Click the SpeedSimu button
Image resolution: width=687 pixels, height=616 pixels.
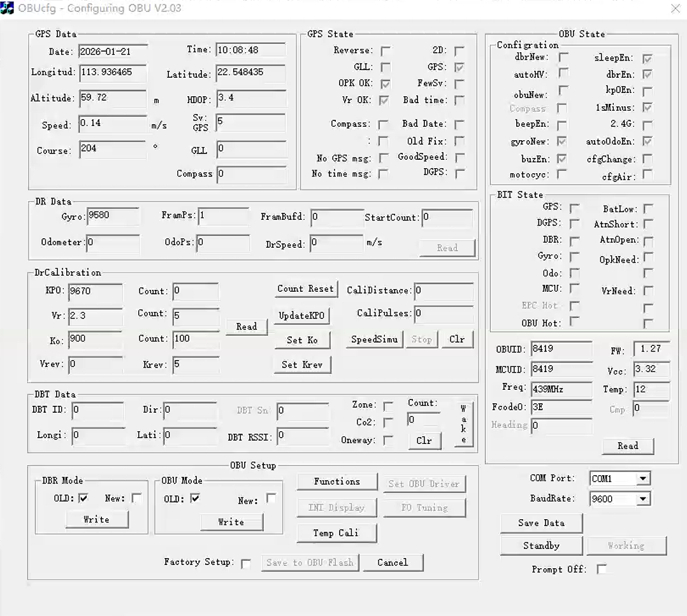[374, 340]
